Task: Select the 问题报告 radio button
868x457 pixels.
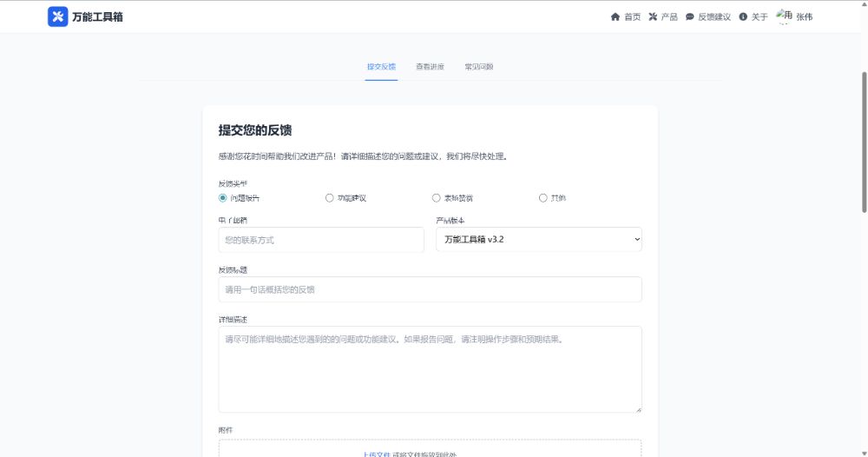Action: pyautogui.click(x=222, y=198)
